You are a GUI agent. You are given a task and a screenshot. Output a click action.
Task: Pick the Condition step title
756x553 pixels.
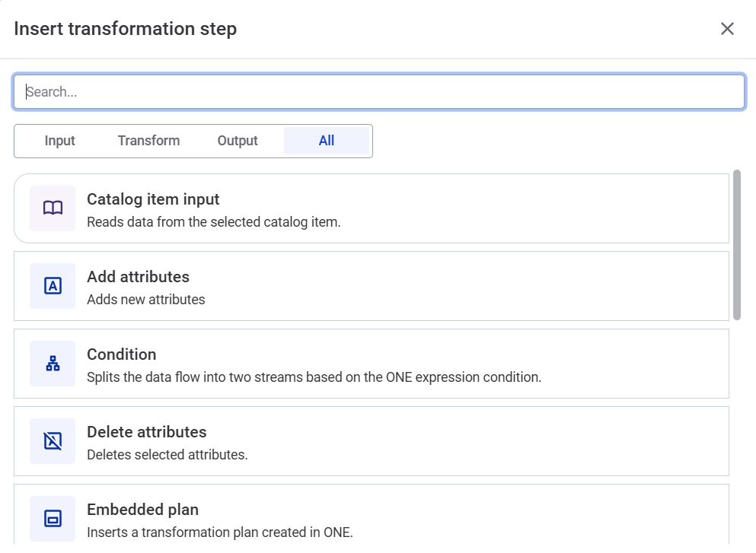pyautogui.click(x=122, y=354)
